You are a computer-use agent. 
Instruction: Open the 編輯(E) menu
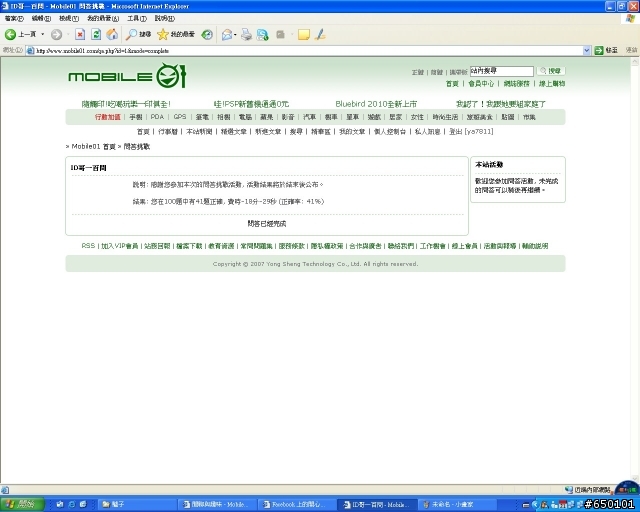[x=41, y=18]
